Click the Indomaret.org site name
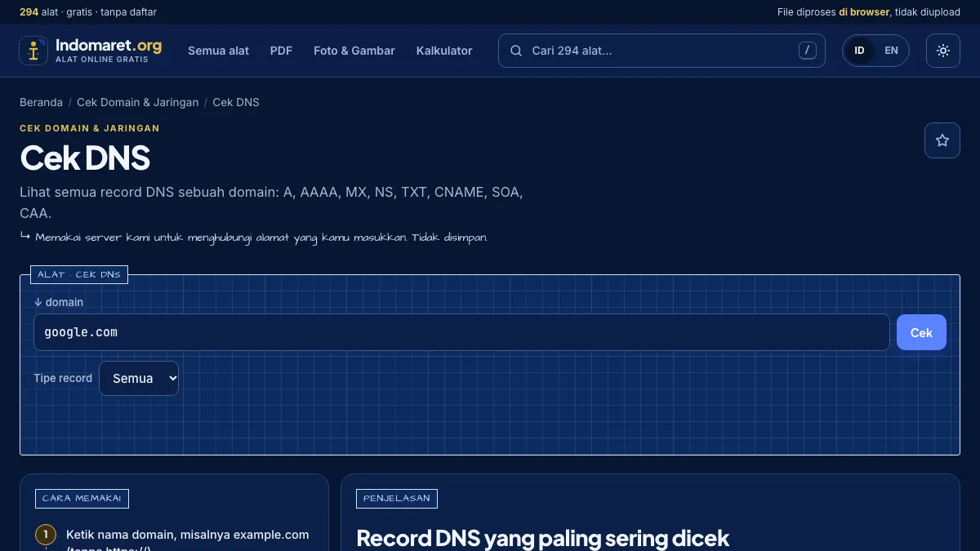 109,45
